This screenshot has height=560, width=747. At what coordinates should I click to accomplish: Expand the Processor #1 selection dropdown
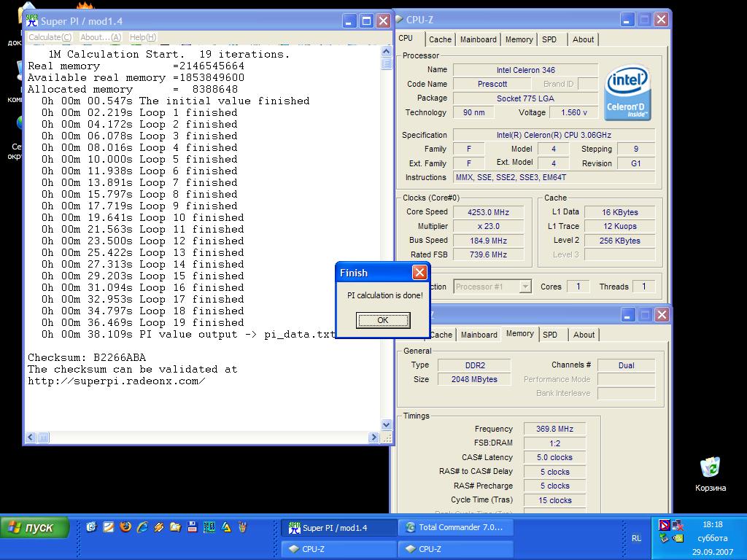click(x=525, y=287)
